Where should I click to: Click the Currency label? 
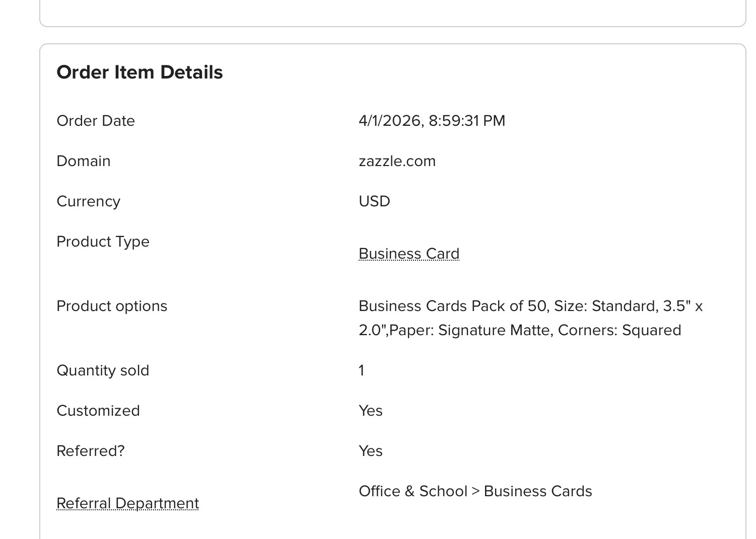tap(89, 201)
